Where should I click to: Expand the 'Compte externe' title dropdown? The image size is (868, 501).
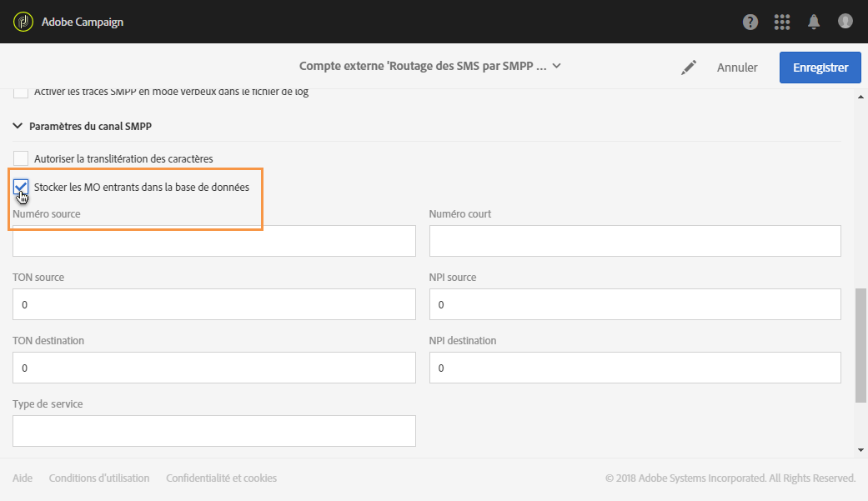click(556, 67)
